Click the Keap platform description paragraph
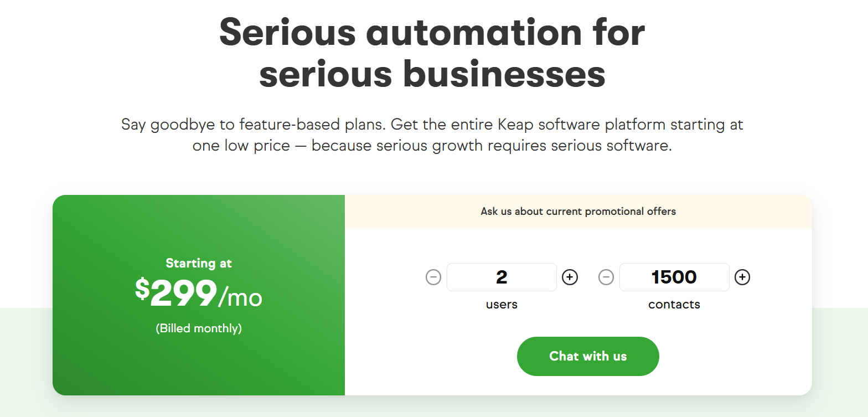This screenshot has height=417, width=868. (x=432, y=135)
